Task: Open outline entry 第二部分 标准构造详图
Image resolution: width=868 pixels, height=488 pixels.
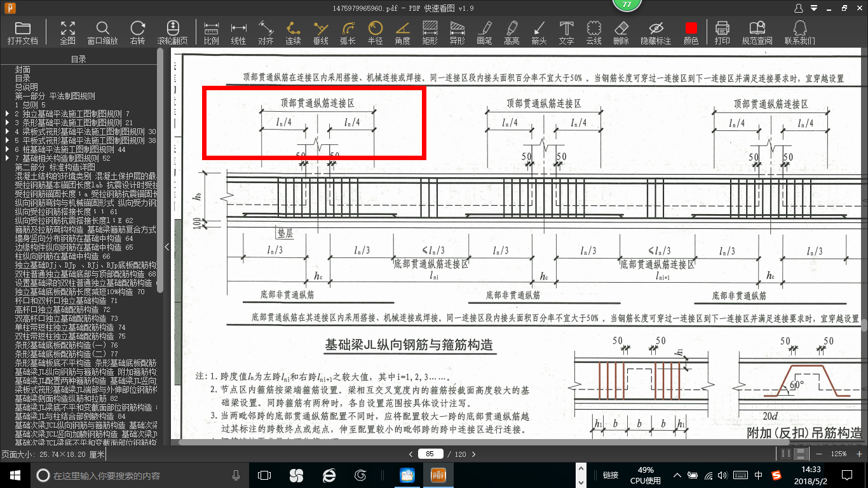Action: (55, 167)
